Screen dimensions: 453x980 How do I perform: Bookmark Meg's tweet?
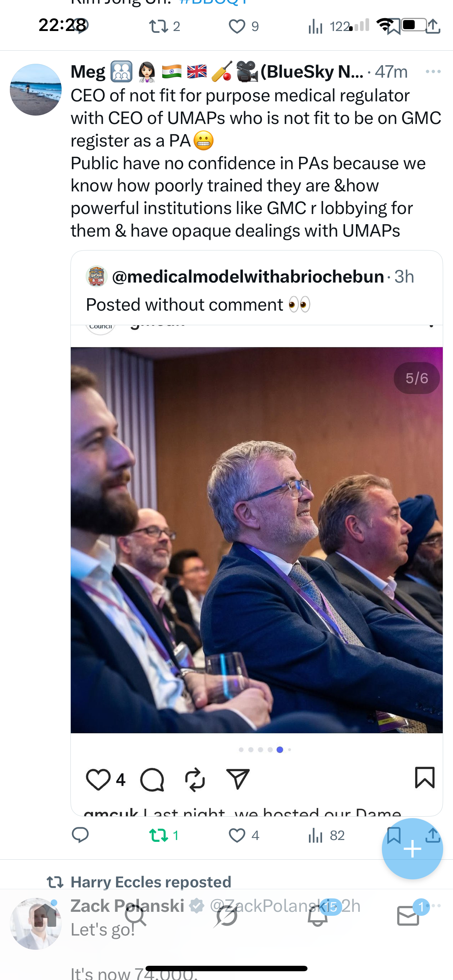pyautogui.click(x=394, y=835)
